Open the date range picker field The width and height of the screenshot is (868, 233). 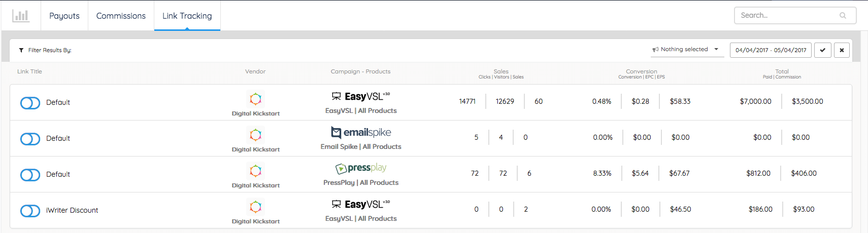click(771, 50)
